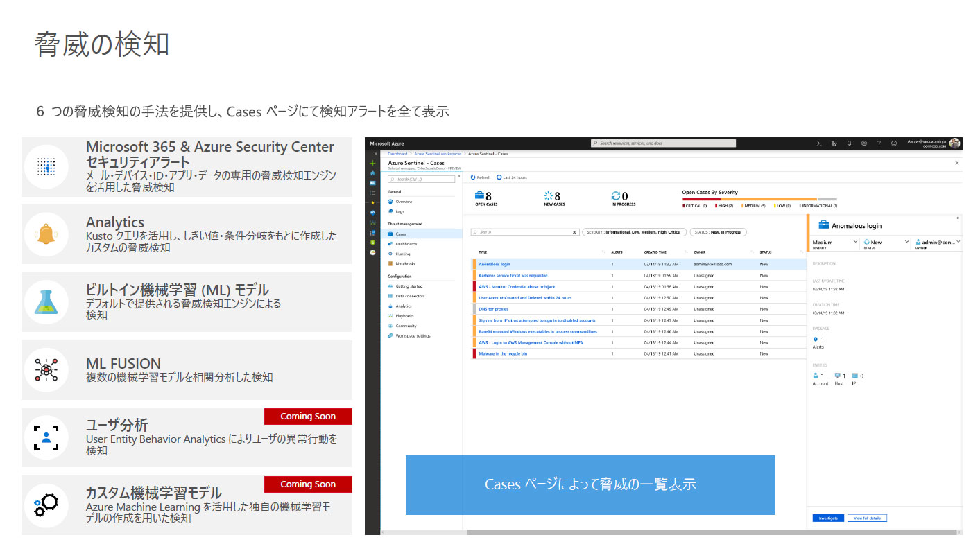Click the cases list Search field
The width and height of the screenshot is (980, 551).
pyautogui.click(x=524, y=232)
